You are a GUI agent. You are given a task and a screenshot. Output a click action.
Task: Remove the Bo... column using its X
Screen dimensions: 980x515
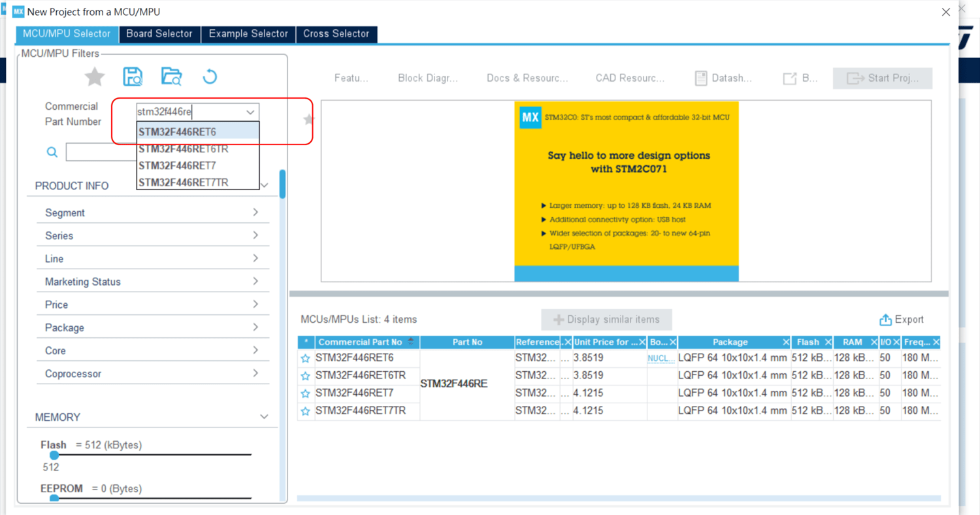coord(672,342)
